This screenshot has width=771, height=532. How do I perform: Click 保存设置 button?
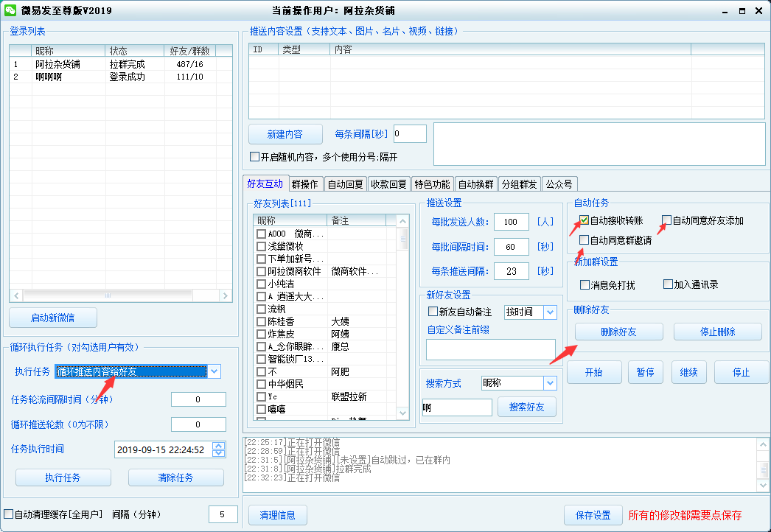pyautogui.click(x=593, y=515)
